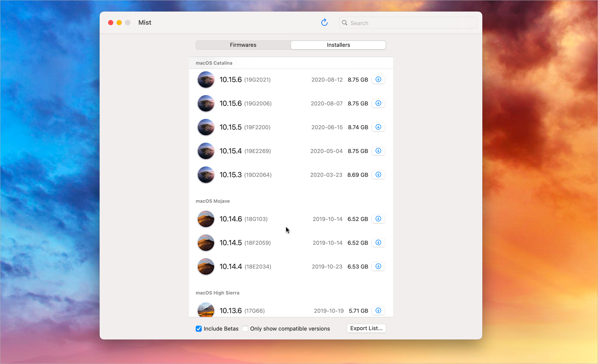Close the Mist window
The image size is (598, 364).
[111, 22]
